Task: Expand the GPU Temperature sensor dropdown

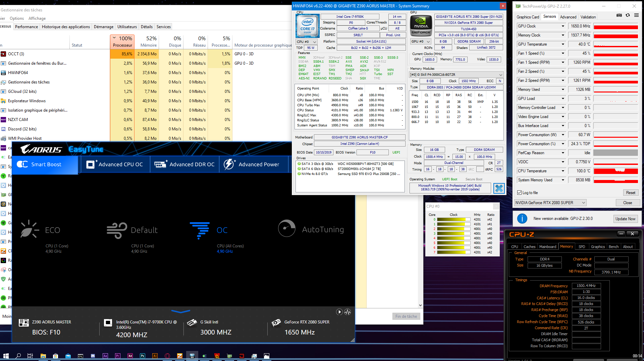Action: pos(563,44)
